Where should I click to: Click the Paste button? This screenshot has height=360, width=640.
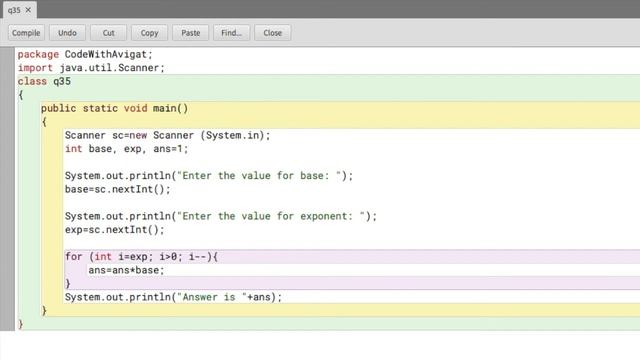coord(191,33)
